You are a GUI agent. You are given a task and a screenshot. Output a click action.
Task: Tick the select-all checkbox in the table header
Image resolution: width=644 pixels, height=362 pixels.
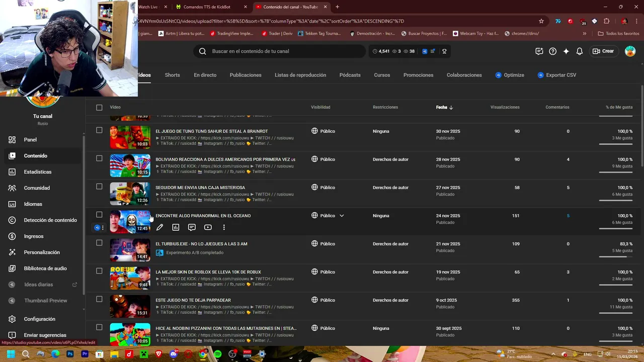point(99,107)
